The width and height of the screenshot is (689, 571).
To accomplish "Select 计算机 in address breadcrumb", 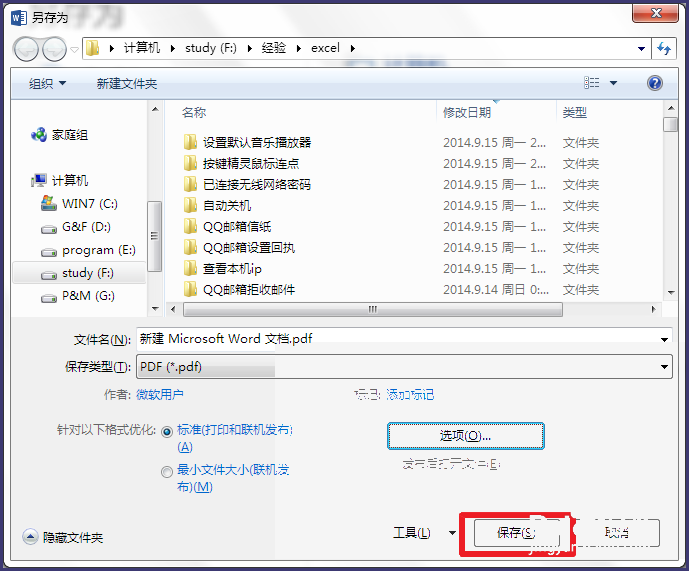I will point(141,47).
